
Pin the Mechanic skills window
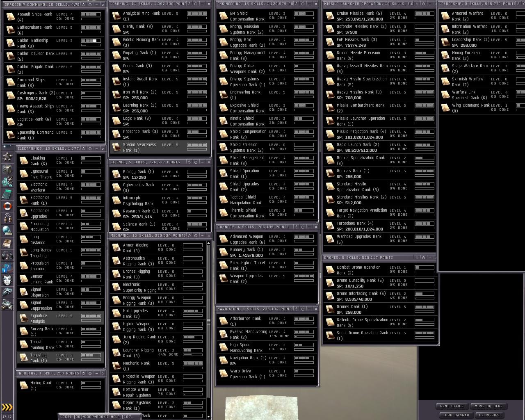(x=189, y=235)
